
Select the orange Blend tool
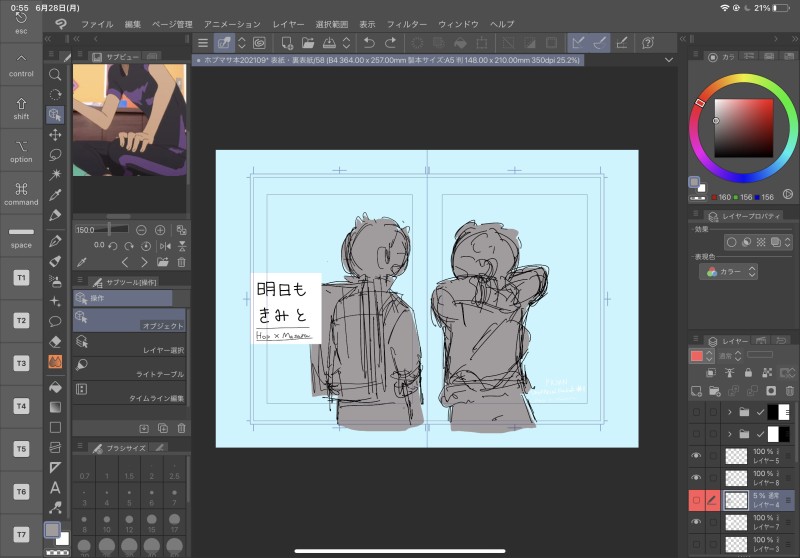coord(55,361)
